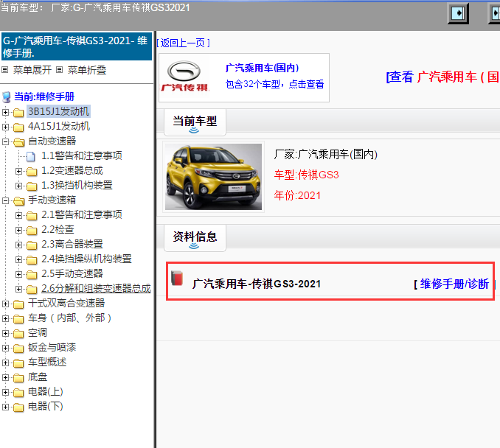The image size is (500, 448).
Task: Open the 广汽乘用车(国内) brand link
Action: [262, 68]
